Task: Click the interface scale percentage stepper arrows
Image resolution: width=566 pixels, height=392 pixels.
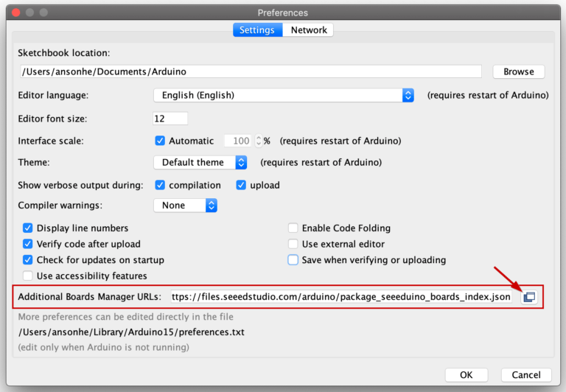Action: 259,141
